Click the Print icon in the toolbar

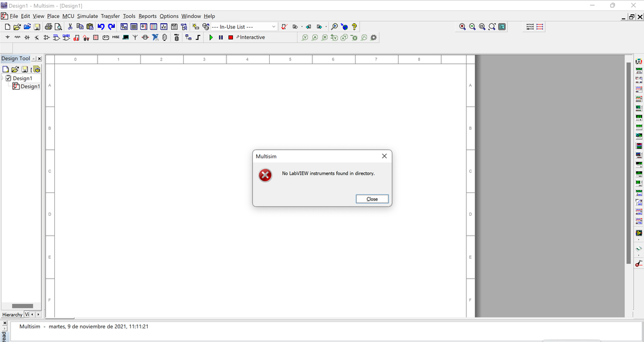tap(48, 26)
